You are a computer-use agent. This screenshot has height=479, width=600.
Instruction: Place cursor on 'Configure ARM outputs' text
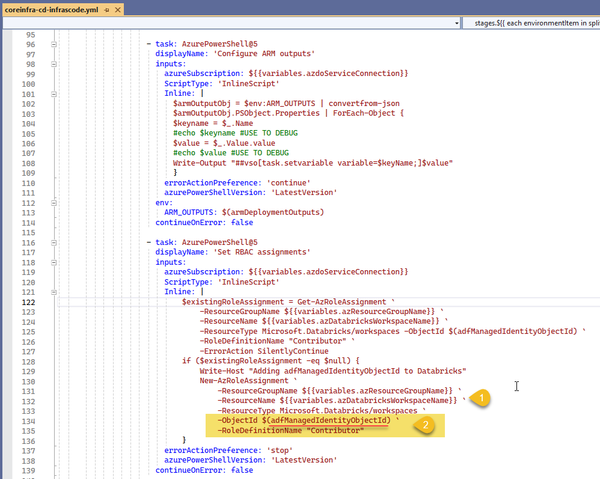click(x=263, y=55)
